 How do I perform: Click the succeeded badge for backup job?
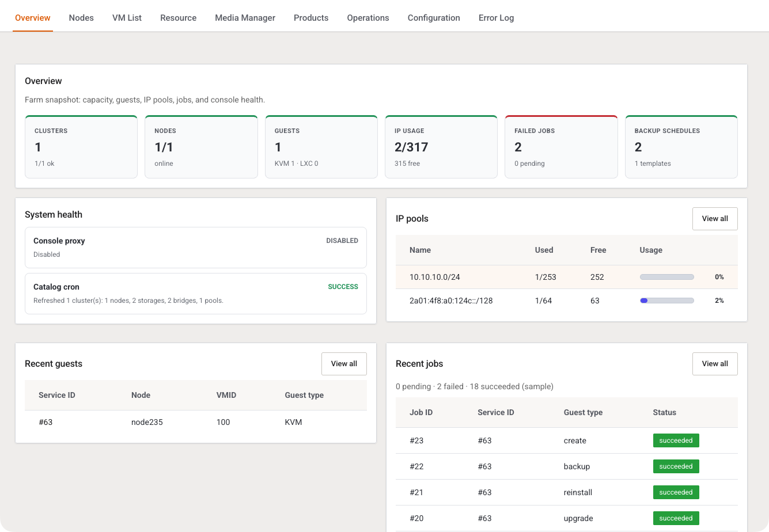[x=676, y=466]
